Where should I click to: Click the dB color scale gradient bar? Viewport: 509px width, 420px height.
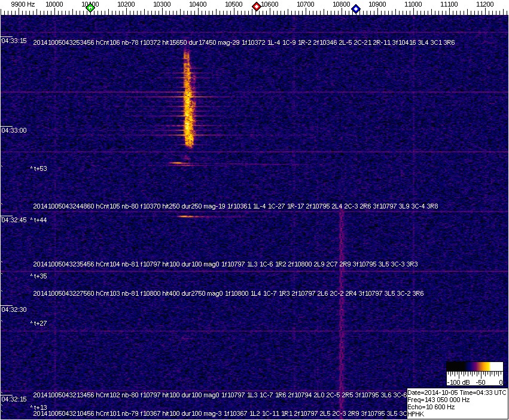click(x=474, y=366)
